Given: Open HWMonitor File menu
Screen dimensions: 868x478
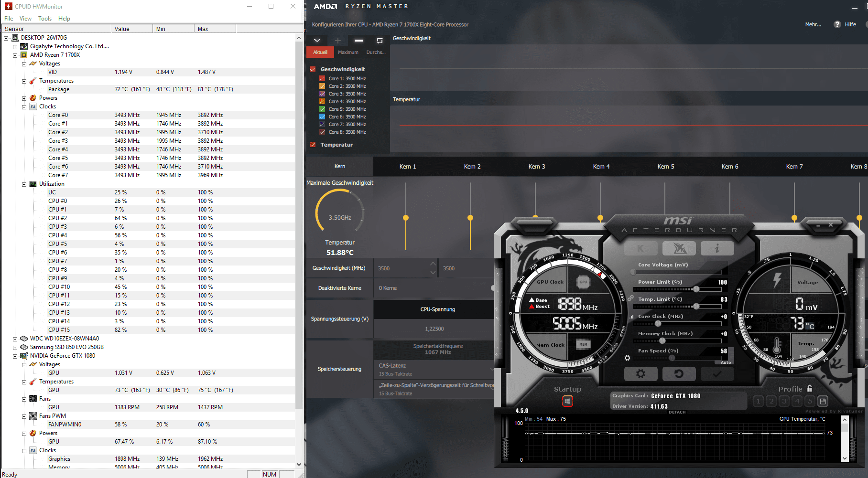Looking at the screenshot, I should click(x=9, y=19).
